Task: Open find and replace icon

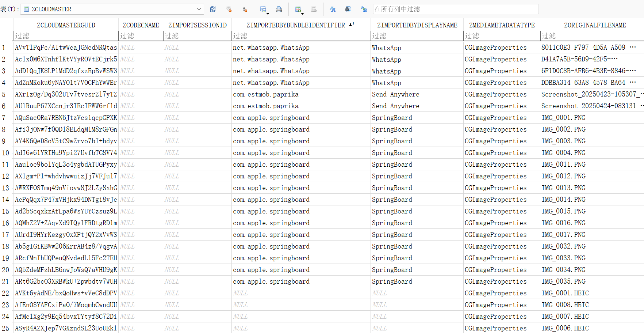Action: pyautogui.click(x=364, y=9)
